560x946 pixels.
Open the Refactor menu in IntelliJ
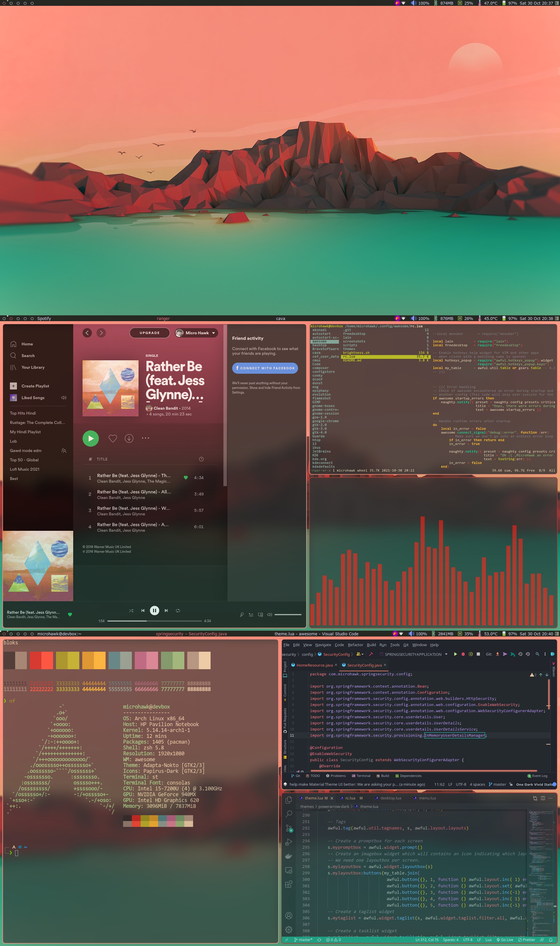tap(355, 645)
